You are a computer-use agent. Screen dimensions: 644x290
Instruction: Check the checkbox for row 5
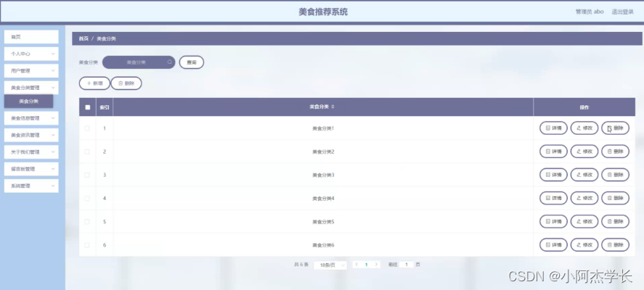(x=87, y=222)
